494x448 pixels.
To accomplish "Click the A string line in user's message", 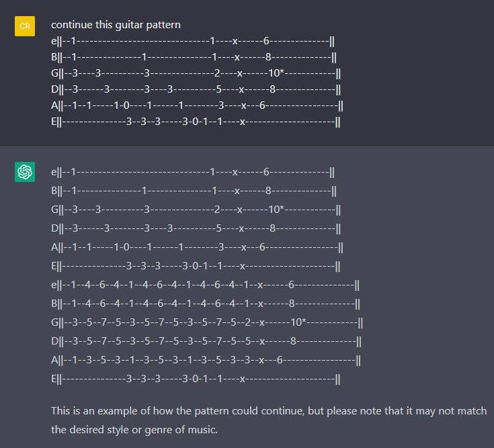I will tap(197, 105).
